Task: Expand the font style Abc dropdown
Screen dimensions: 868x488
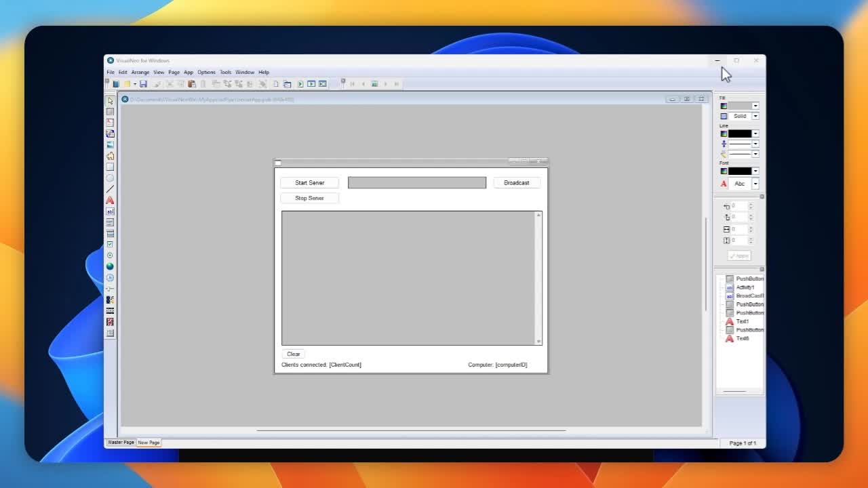Action: [x=755, y=184]
